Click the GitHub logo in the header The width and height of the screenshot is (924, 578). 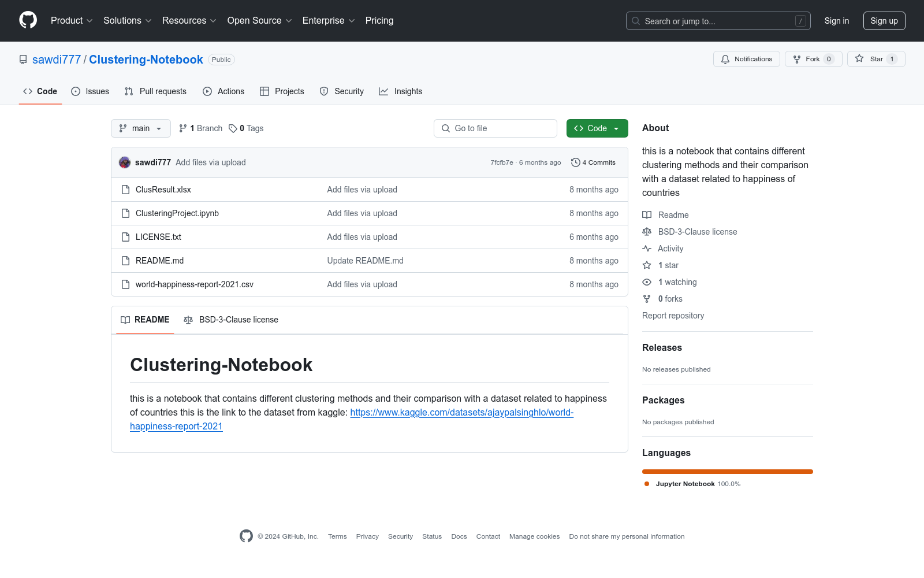28,20
